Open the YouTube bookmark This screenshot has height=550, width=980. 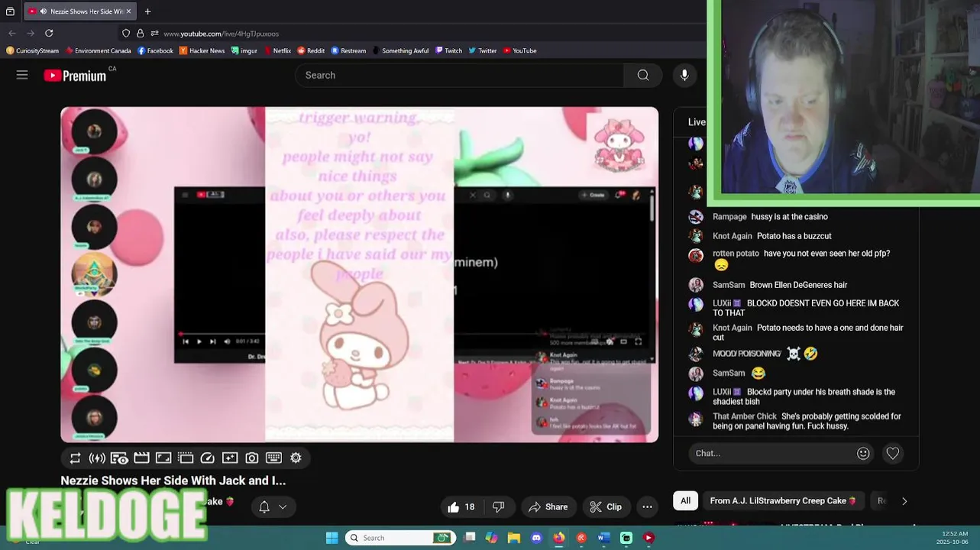[519, 50]
